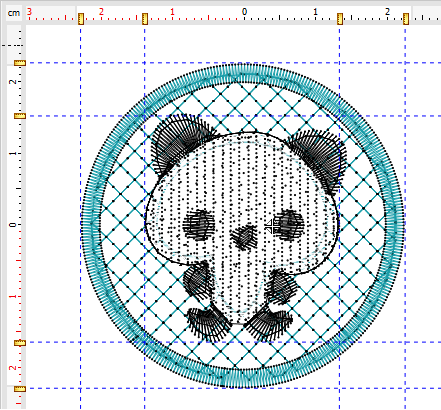Click the 0 mark on vertical ruler
Image resolution: width=441 pixels, height=410 pixels.
click(13, 225)
